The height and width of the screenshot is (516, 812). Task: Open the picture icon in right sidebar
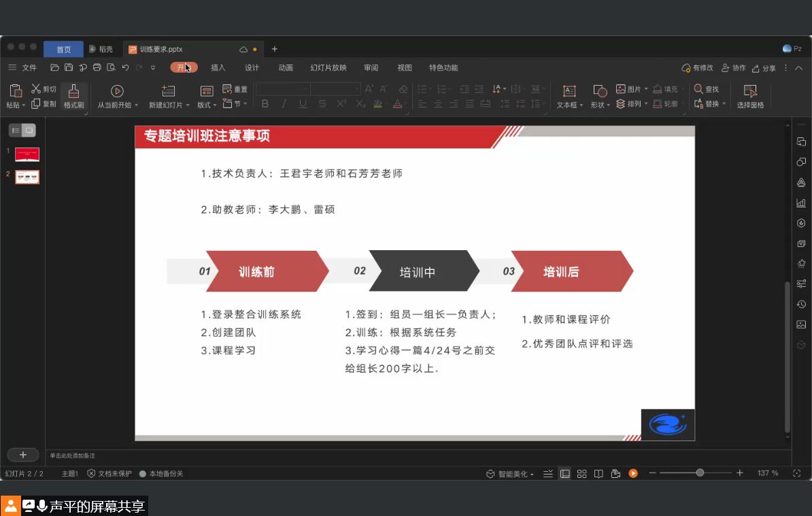[x=801, y=324]
